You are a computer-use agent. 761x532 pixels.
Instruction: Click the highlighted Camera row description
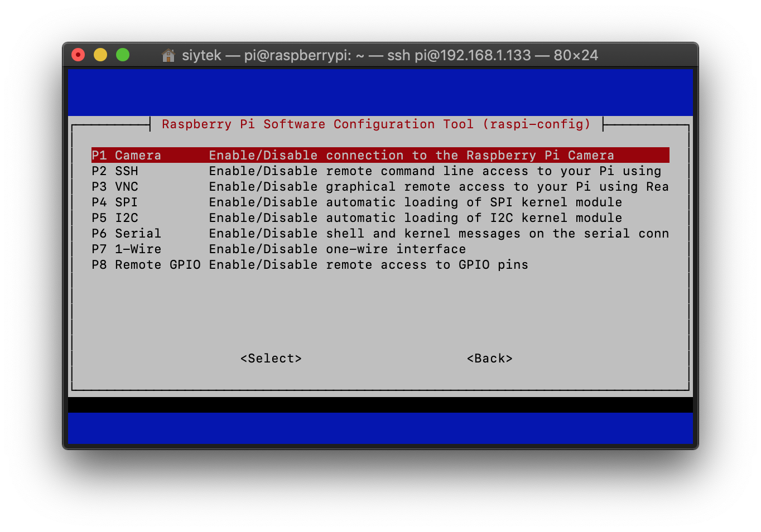[x=411, y=155]
